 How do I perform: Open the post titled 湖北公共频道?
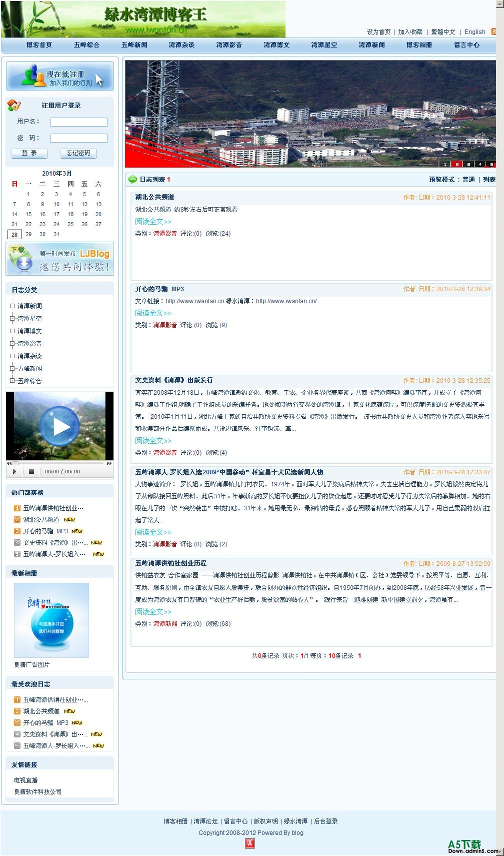click(154, 197)
